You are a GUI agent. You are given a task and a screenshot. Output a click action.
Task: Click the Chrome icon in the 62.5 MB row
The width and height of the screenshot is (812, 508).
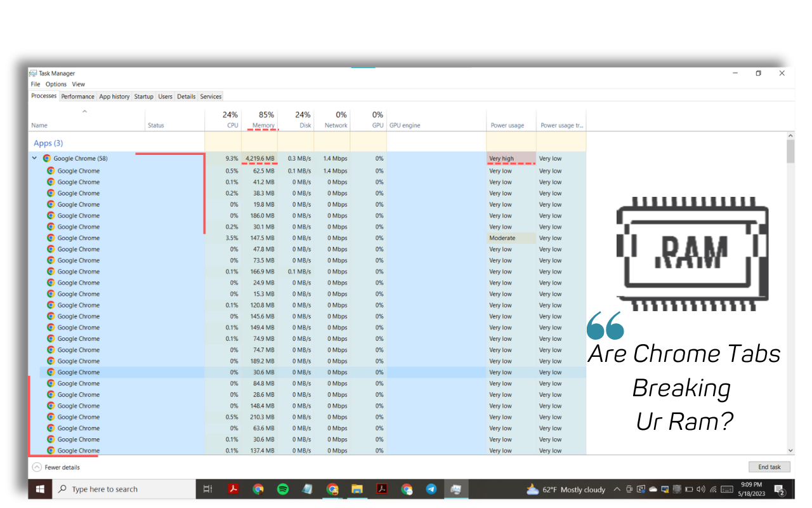(51, 171)
